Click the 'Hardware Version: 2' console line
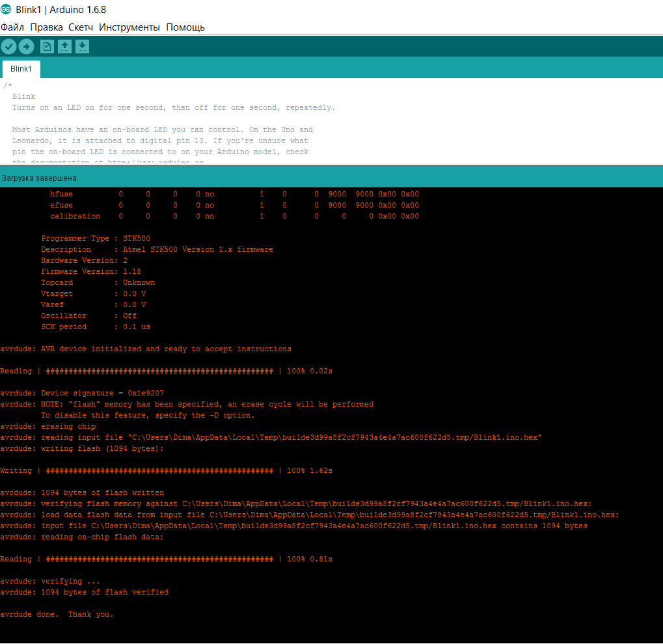 coord(84,260)
